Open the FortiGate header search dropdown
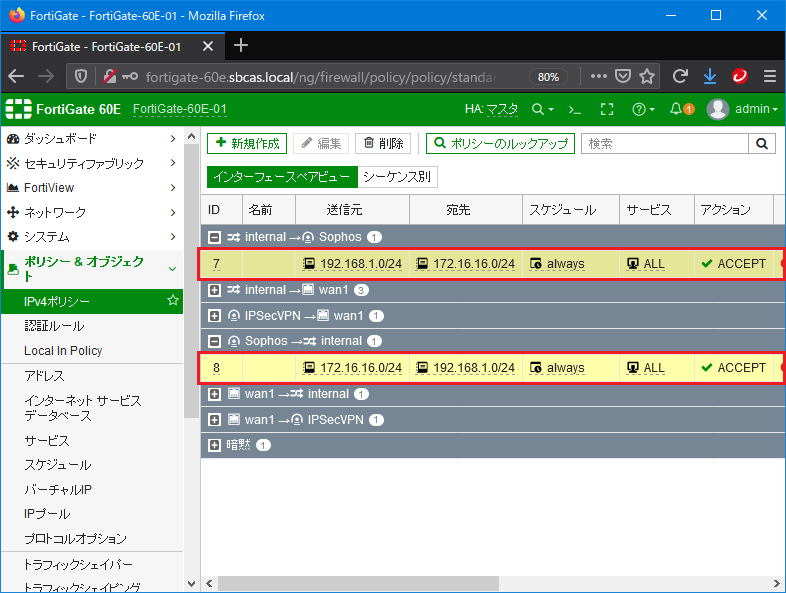This screenshot has height=593, width=786. (x=542, y=109)
